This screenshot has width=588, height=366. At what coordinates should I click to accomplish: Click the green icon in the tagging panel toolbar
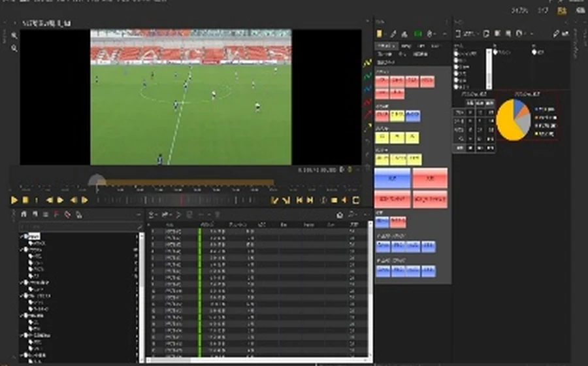(417, 34)
